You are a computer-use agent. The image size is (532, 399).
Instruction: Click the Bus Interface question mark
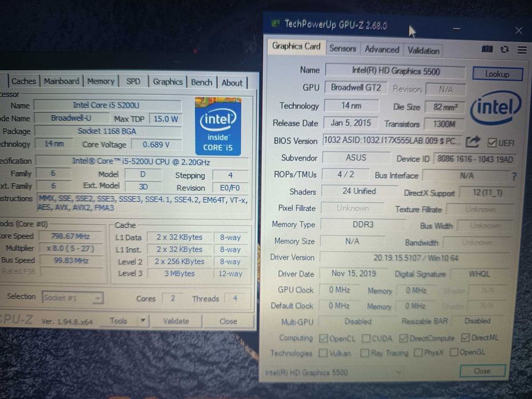click(514, 177)
